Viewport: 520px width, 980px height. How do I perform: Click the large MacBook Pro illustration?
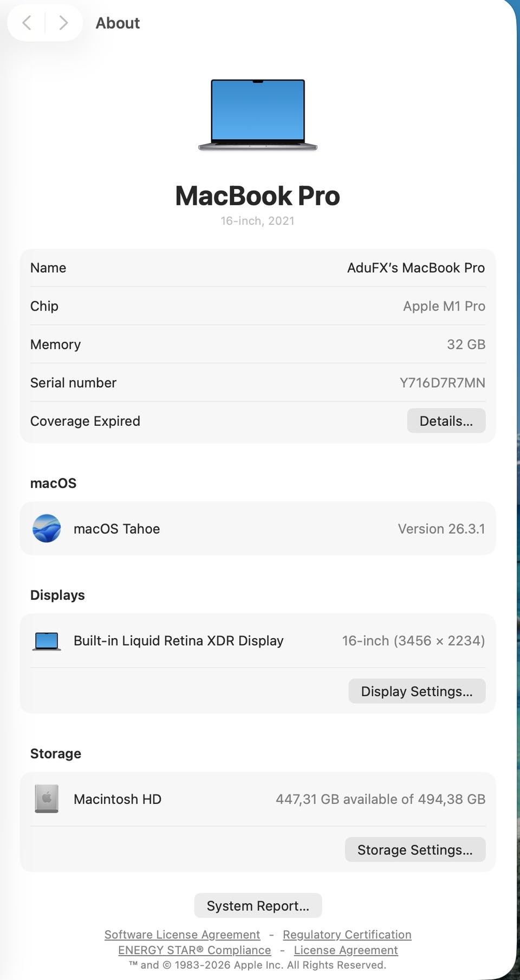tap(258, 115)
